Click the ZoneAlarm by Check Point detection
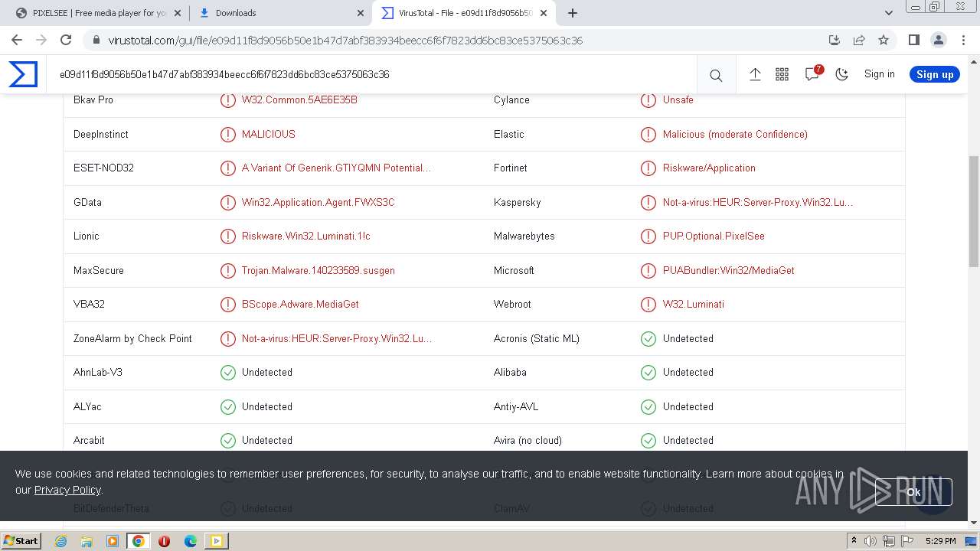The width and height of the screenshot is (980, 551). point(337,338)
